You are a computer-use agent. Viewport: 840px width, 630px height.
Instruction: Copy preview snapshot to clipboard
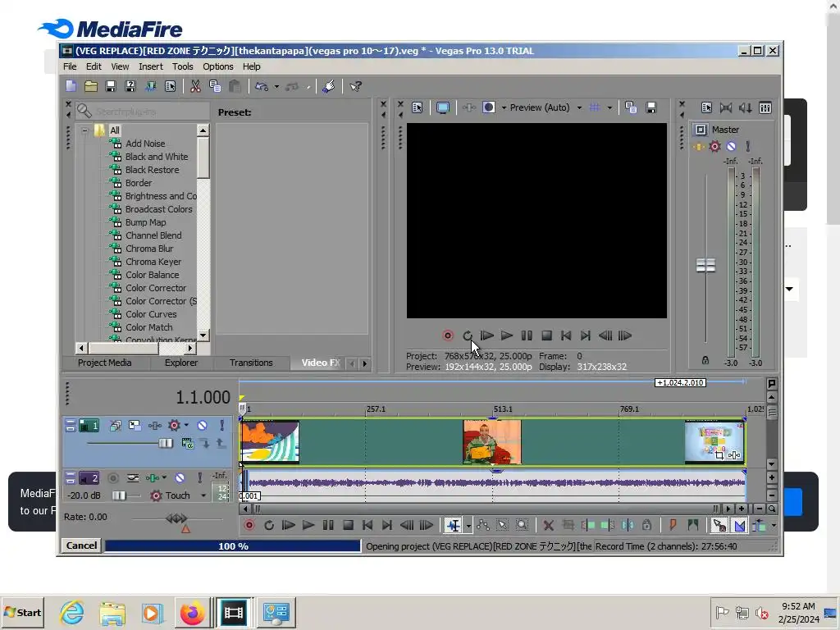click(631, 107)
